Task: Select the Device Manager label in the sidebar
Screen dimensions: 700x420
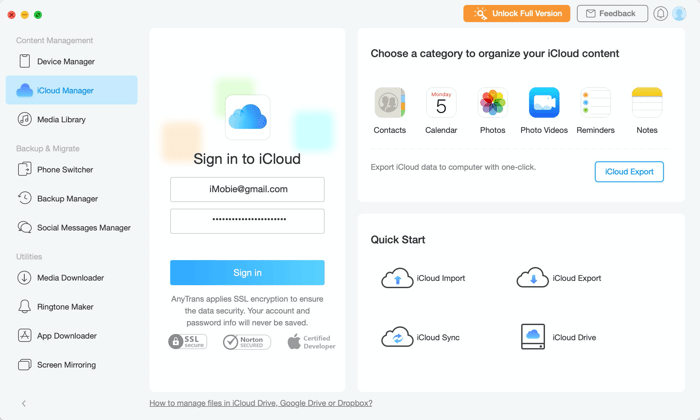Action: (x=66, y=62)
